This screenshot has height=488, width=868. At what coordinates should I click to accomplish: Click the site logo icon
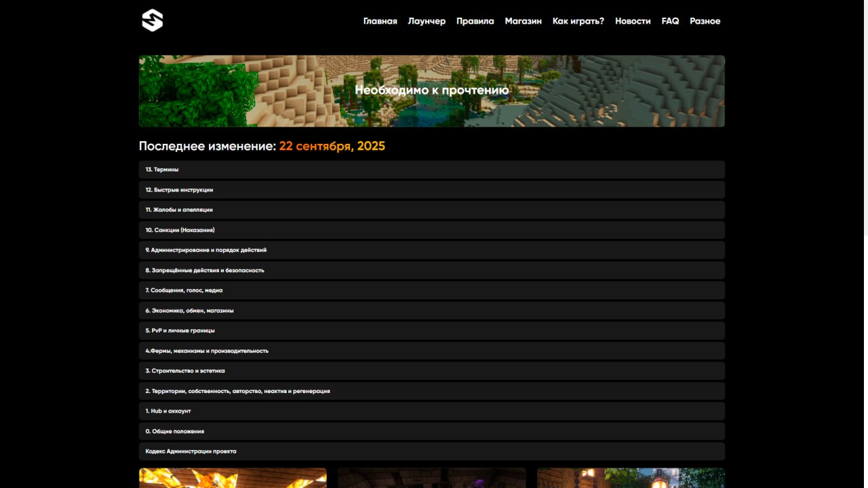(x=153, y=20)
